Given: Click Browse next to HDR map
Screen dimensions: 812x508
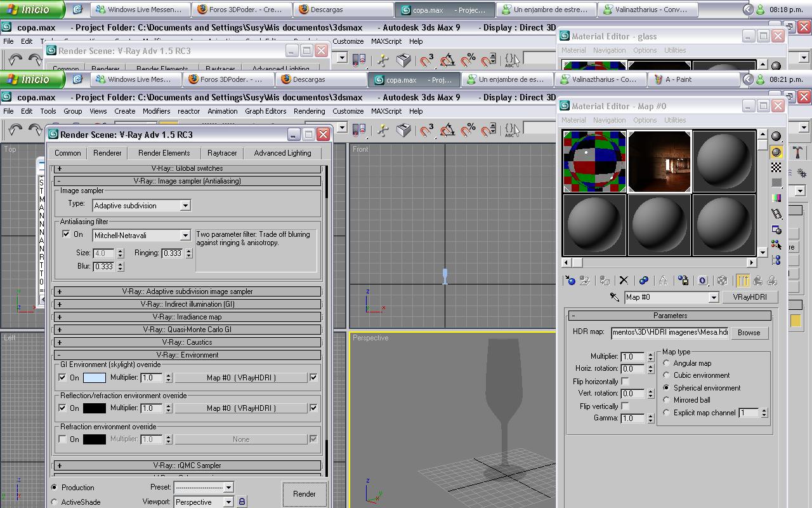Looking at the screenshot, I should pyautogui.click(x=749, y=333).
